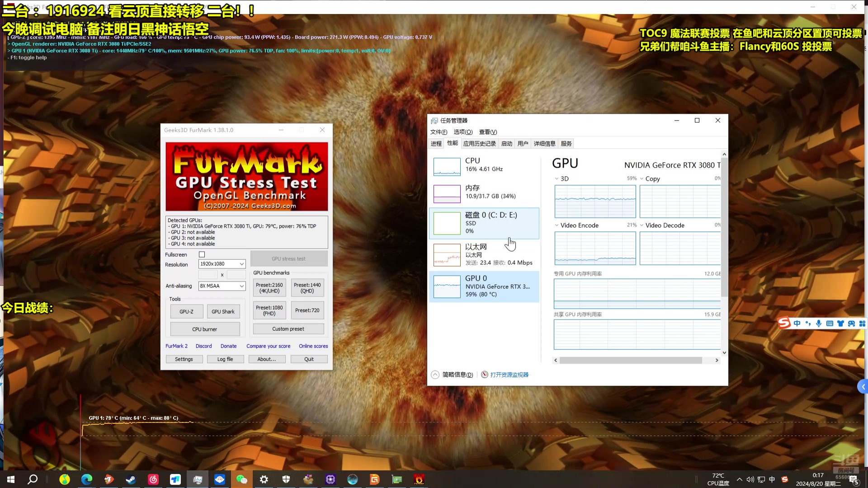
Task: Open FurMark 2 link
Action: tap(176, 346)
